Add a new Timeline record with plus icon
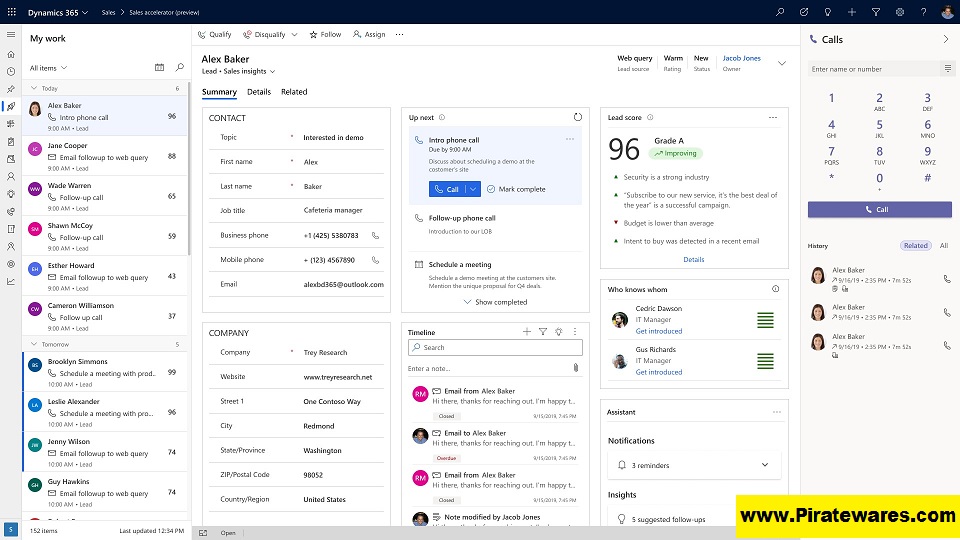Screen dimensions: 960x540 [x=527, y=332]
